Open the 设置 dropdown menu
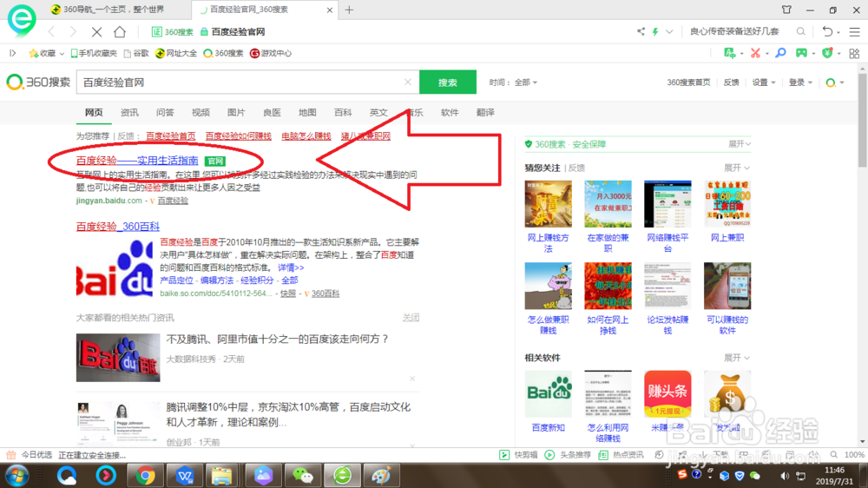868x488 pixels. pyautogui.click(x=763, y=82)
